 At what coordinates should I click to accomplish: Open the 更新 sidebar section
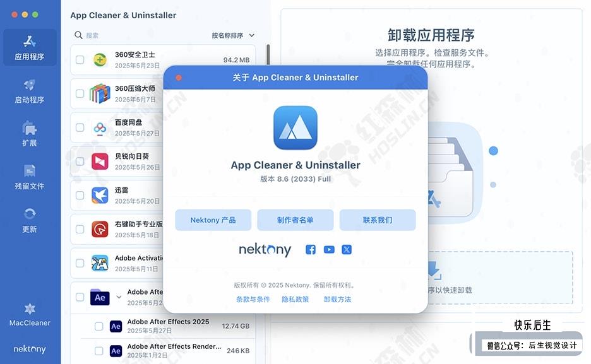pyautogui.click(x=30, y=221)
